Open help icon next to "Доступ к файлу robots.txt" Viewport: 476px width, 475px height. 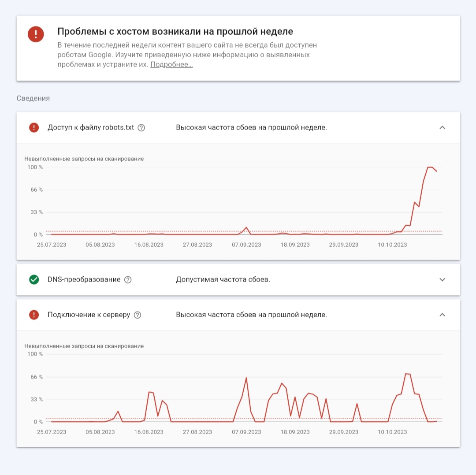tap(141, 128)
